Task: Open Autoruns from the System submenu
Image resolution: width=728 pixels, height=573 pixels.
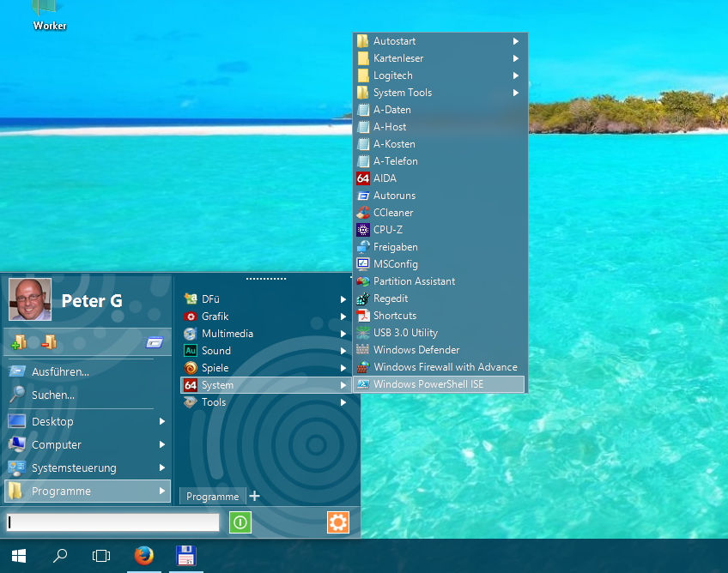Action: [x=440, y=196]
